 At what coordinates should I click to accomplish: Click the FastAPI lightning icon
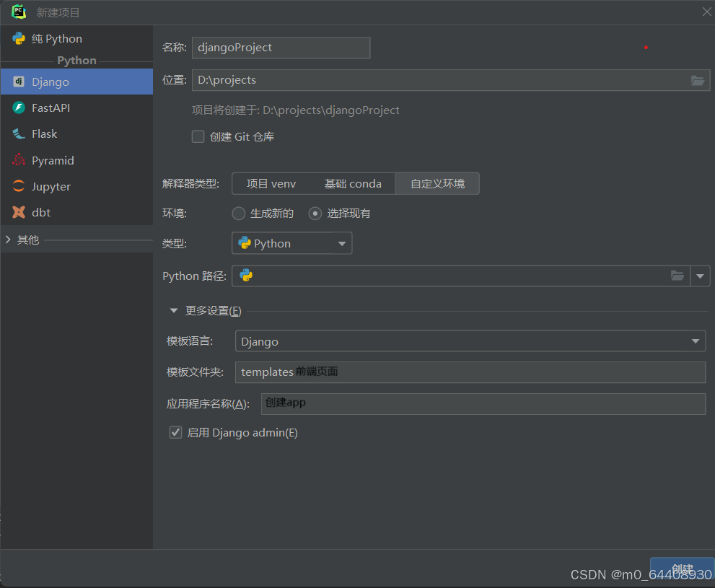pyautogui.click(x=19, y=107)
